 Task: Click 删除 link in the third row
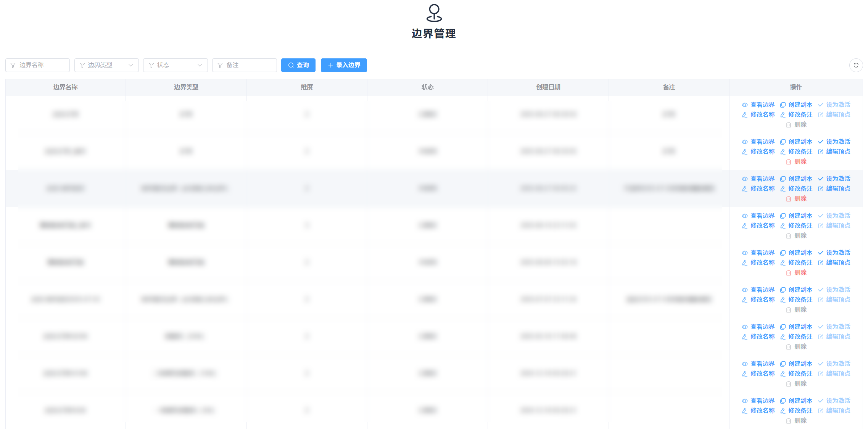(x=800, y=198)
